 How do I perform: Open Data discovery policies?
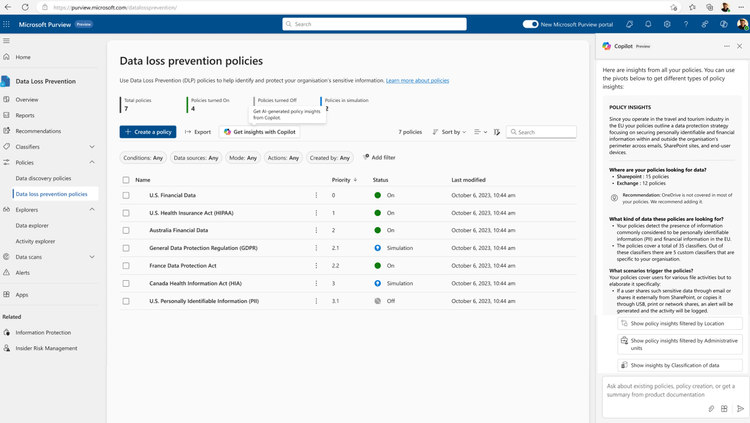[x=43, y=178]
